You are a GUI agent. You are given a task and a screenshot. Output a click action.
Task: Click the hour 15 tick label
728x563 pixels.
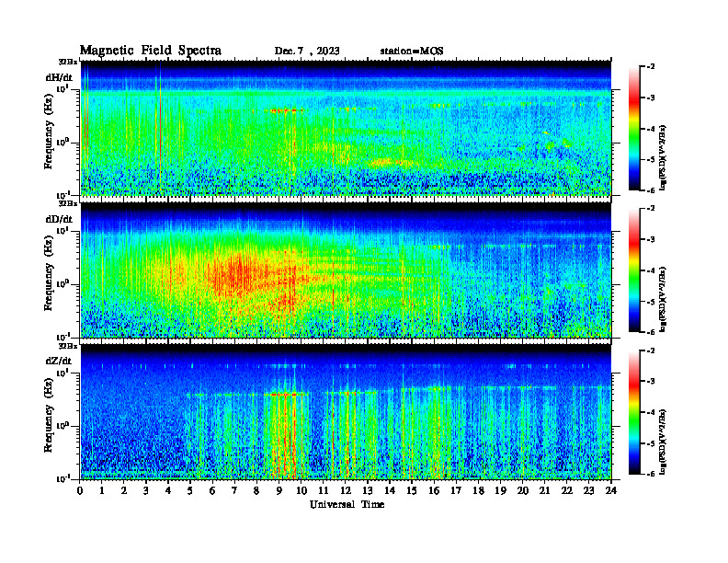pyautogui.click(x=412, y=491)
